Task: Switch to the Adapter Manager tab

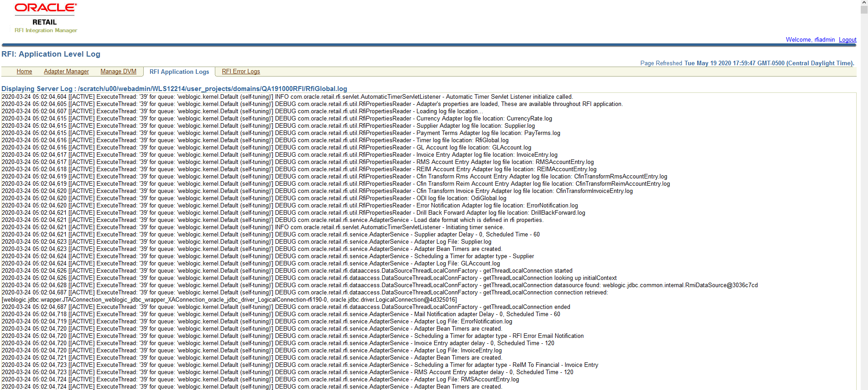Action: point(66,72)
